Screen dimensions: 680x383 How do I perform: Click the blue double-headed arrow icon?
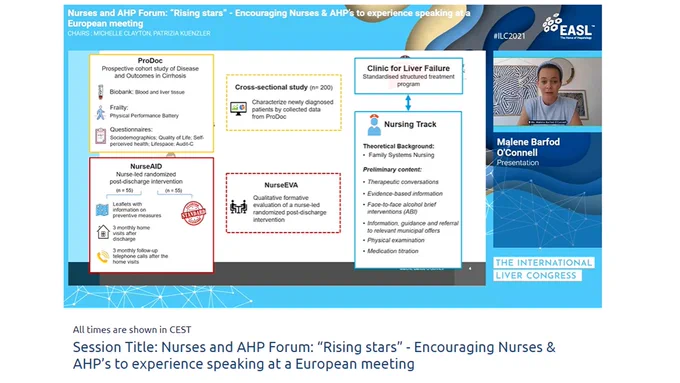click(x=408, y=103)
